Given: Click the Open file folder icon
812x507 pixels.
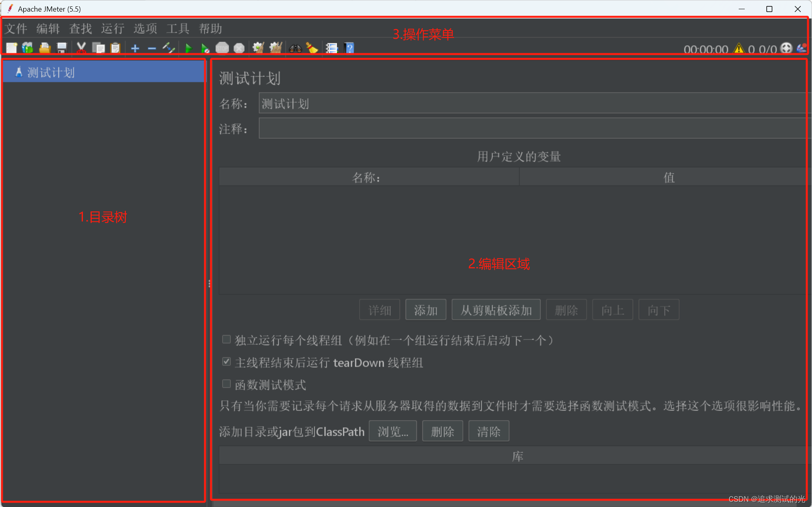Looking at the screenshot, I should (45, 48).
